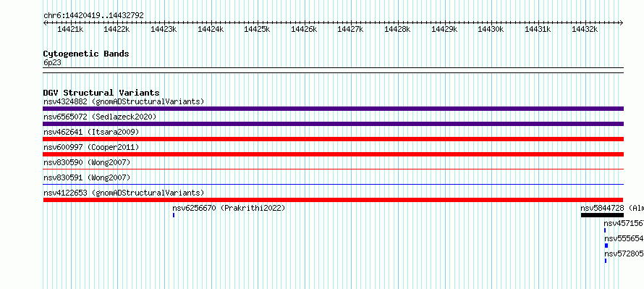Open variant label nsv4122653 (gnomADStructuralVariants)
The image size is (644, 289).
pos(124,193)
